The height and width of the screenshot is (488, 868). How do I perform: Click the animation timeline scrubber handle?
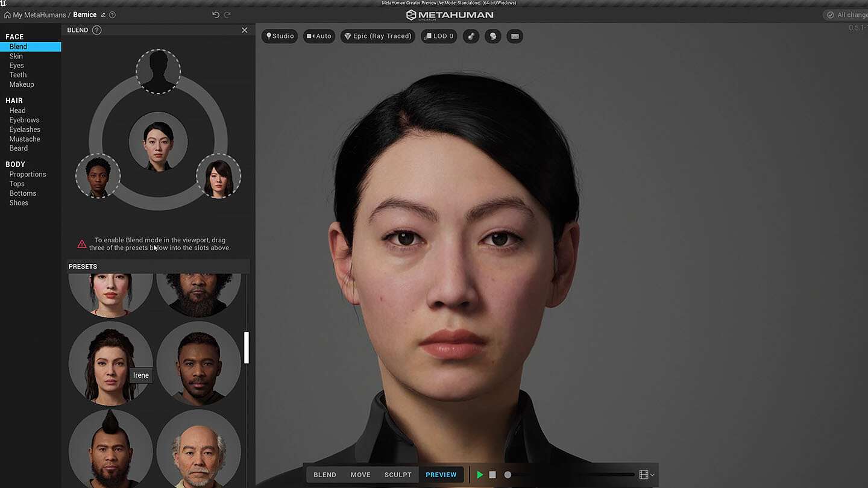tap(508, 475)
